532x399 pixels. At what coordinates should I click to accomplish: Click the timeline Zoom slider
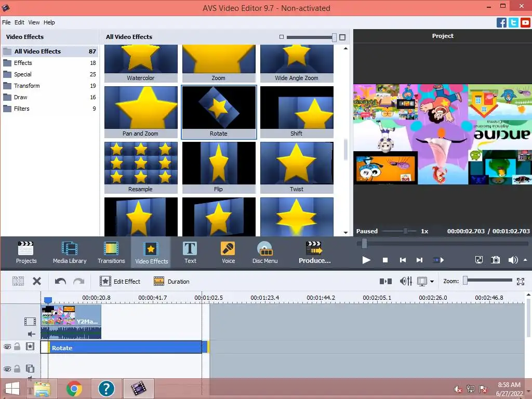(488, 280)
